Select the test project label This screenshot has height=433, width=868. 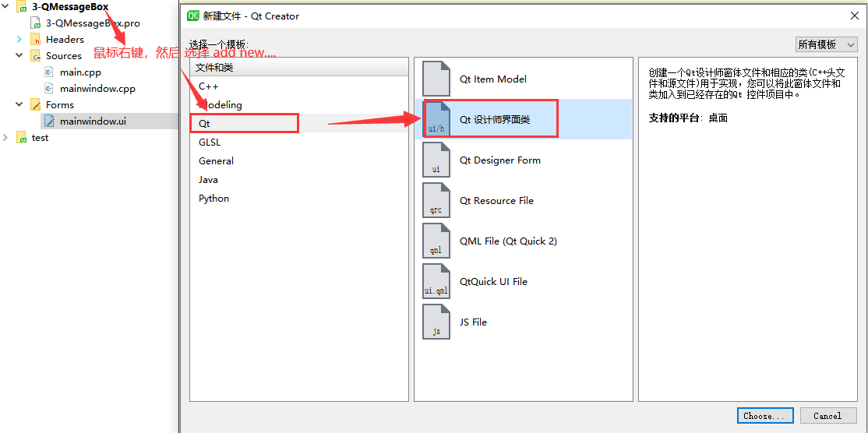(x=40, y=138)
